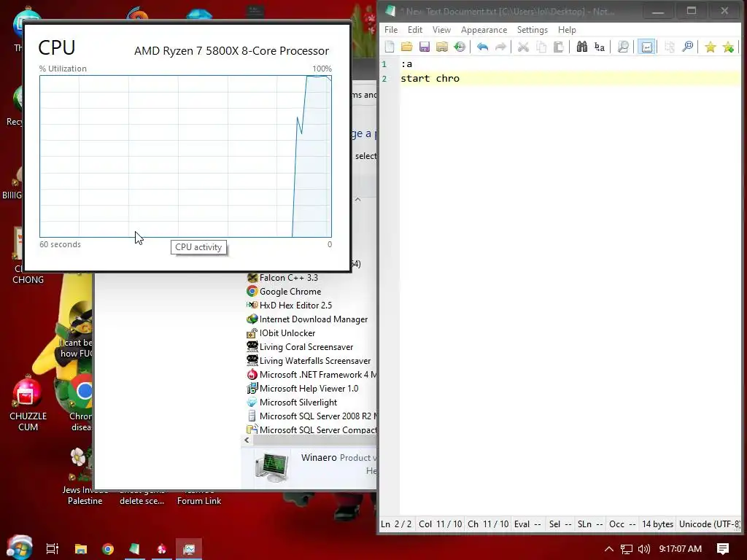Click the Unicode (UTF-8) encoding status field

(x=710, y=524)
